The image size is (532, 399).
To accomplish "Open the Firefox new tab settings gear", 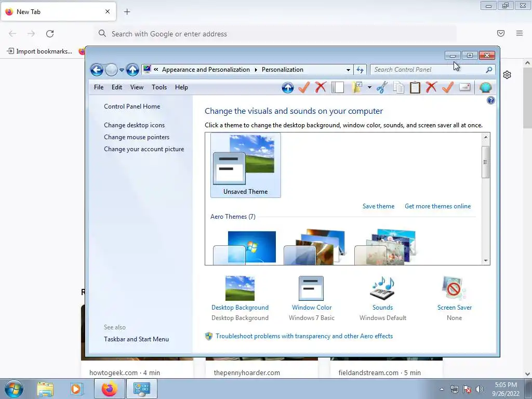I will tap(507, 75).
